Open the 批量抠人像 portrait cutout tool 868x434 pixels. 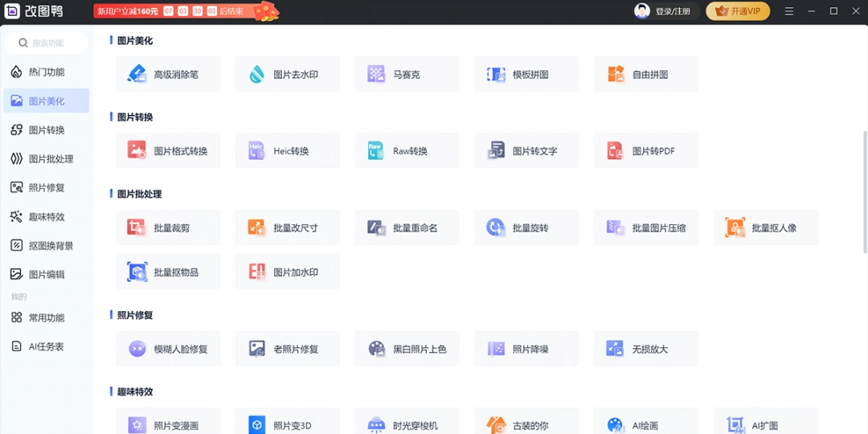click(765, 228)
